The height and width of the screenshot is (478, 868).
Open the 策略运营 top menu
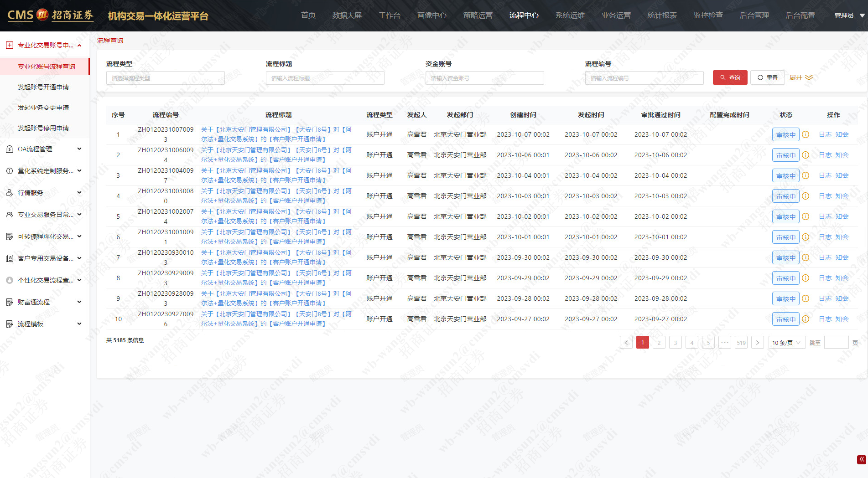(478, 15)
